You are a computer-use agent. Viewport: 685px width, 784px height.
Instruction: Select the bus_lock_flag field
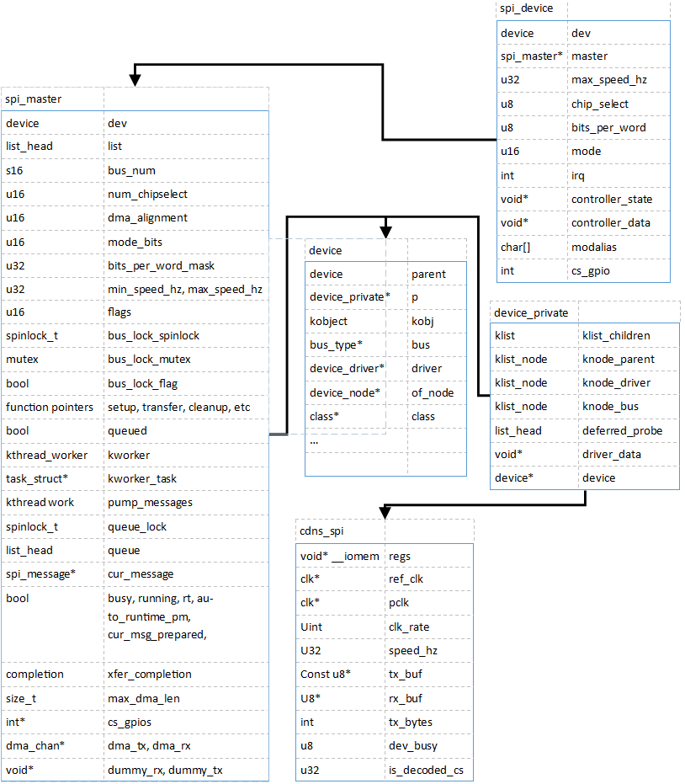point(142,383)
